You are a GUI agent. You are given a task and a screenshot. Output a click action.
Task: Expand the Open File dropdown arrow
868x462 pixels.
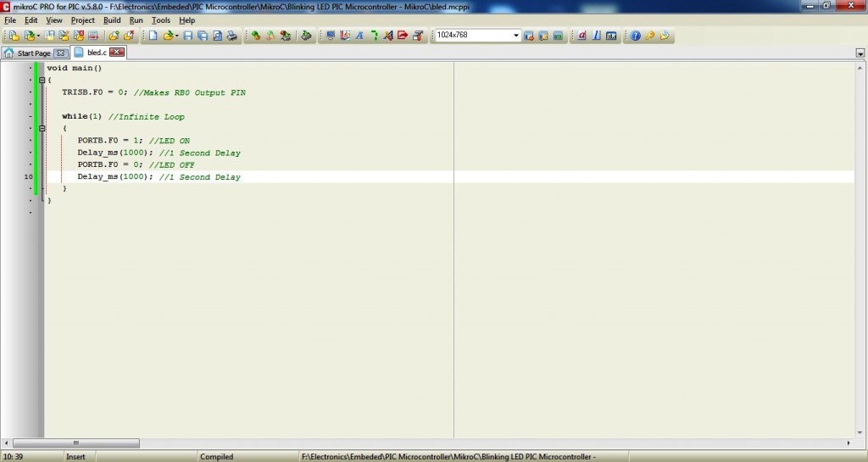click(177, 36)
